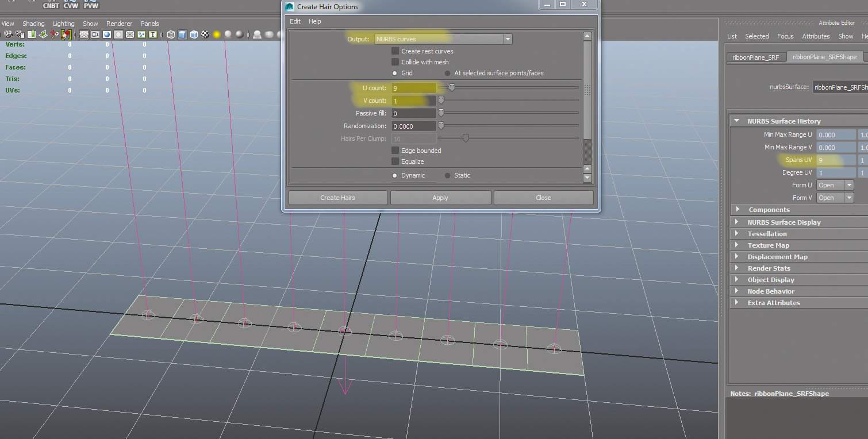Click the Close button in hair options
This screenshot has height=439, width=868.
pyautogui.click(x=543, y=198)
